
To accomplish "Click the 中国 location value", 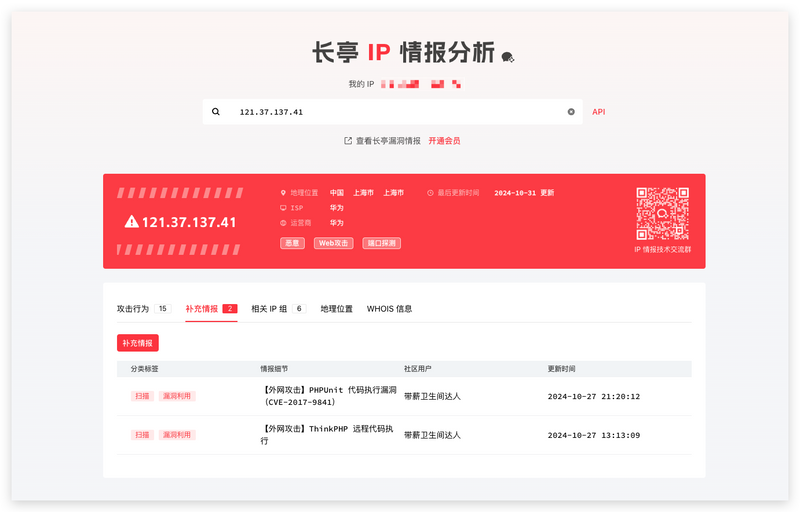I will (337, 193).
